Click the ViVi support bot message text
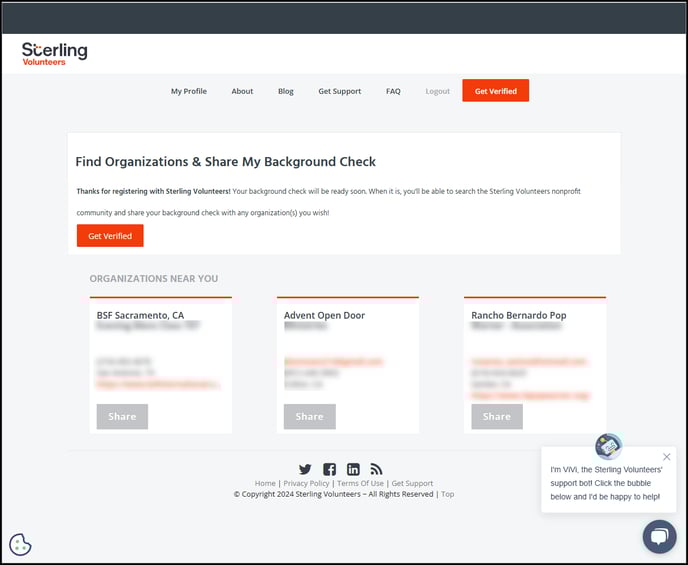 pos(606,483)
